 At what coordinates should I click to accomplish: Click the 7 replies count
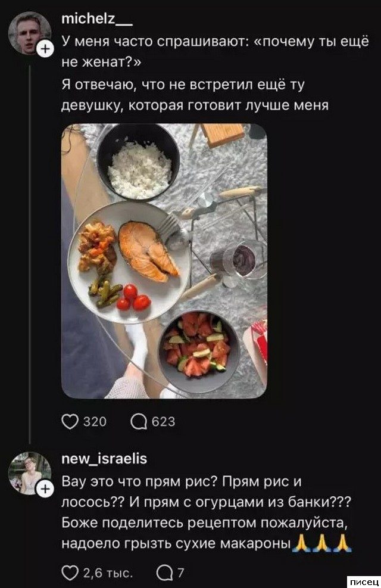coord(180,573)
